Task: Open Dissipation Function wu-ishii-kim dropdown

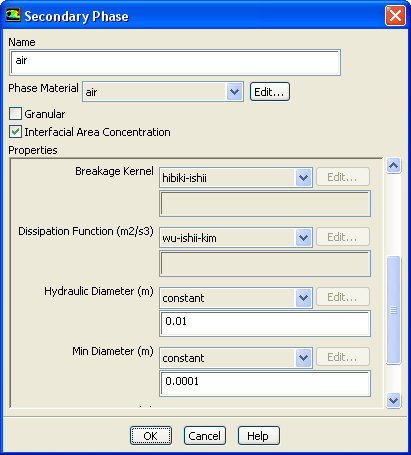Action: tap(303, 238)
